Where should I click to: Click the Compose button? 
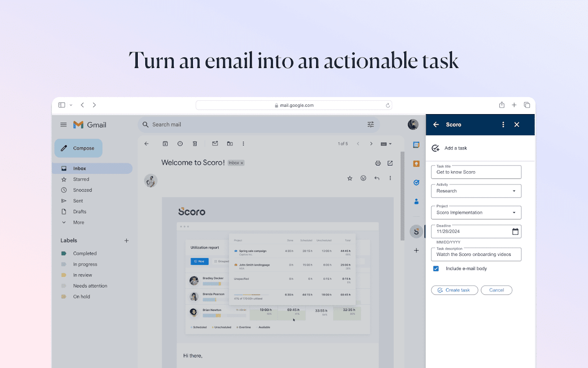pyautogui.click(x=79, y=148)
